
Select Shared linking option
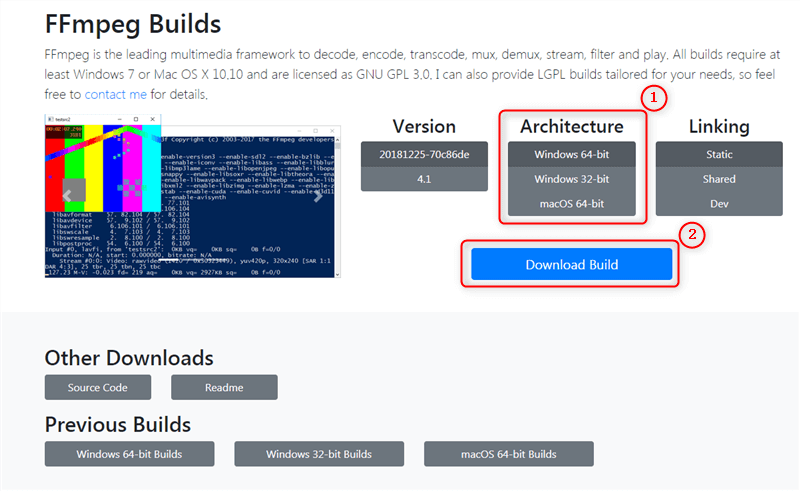coord(718,180)
